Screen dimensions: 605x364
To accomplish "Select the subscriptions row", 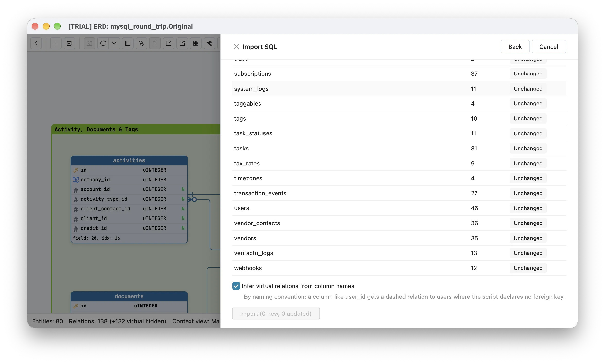I will (x=399, y=74).
